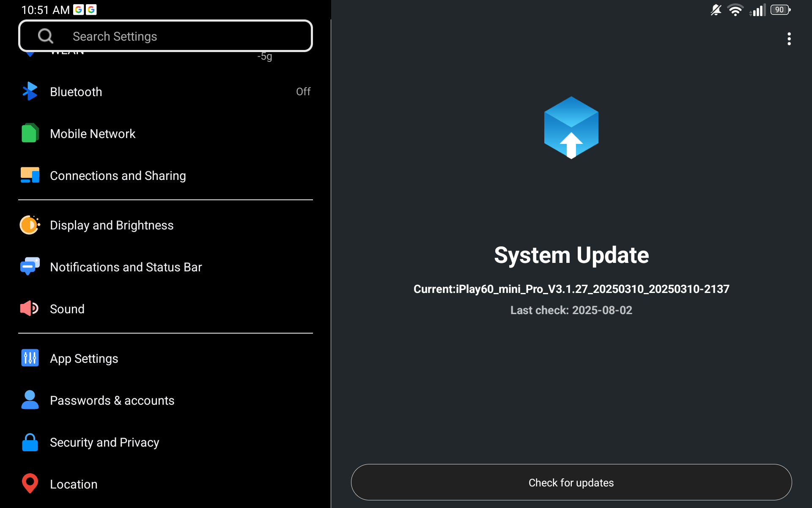The width and height of the screenshot is (812, 508).
Task: Open the System Update overflow menu
Action: [789, 39]
